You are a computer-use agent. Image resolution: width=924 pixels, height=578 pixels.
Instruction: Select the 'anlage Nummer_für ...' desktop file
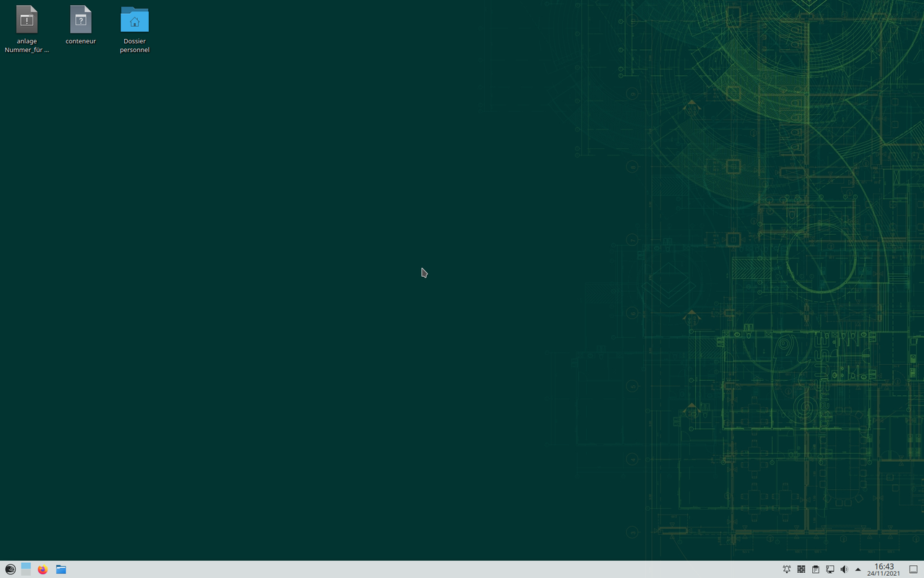[27, 30]
